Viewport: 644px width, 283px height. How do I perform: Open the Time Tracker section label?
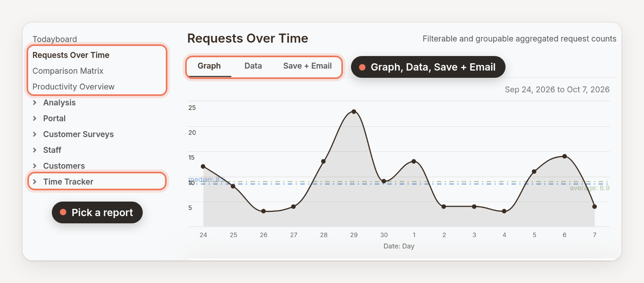68,182
